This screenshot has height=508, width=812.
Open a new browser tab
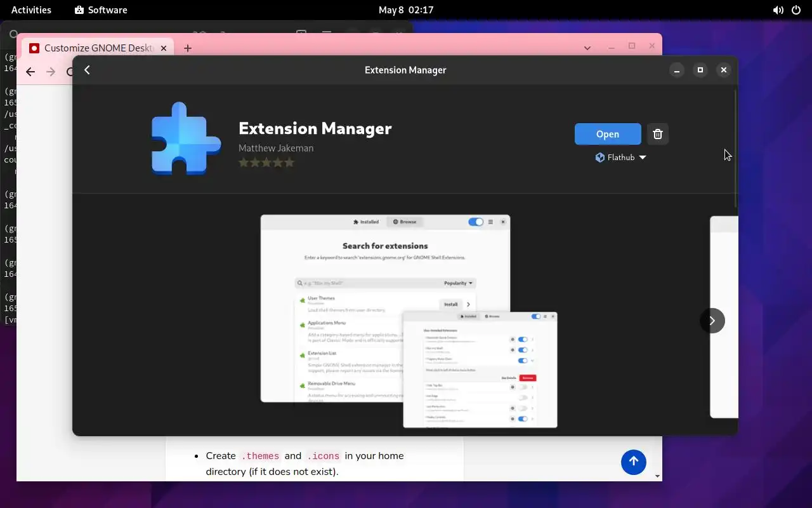click(x=188, y=48)
